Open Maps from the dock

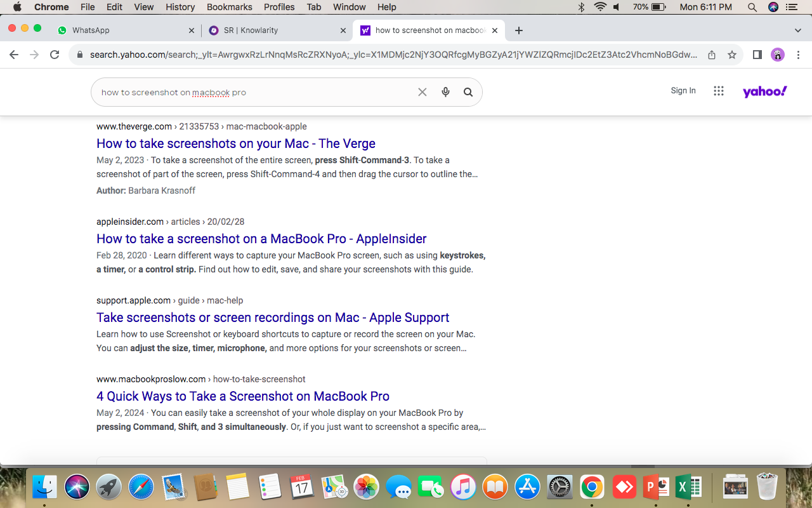334,487
